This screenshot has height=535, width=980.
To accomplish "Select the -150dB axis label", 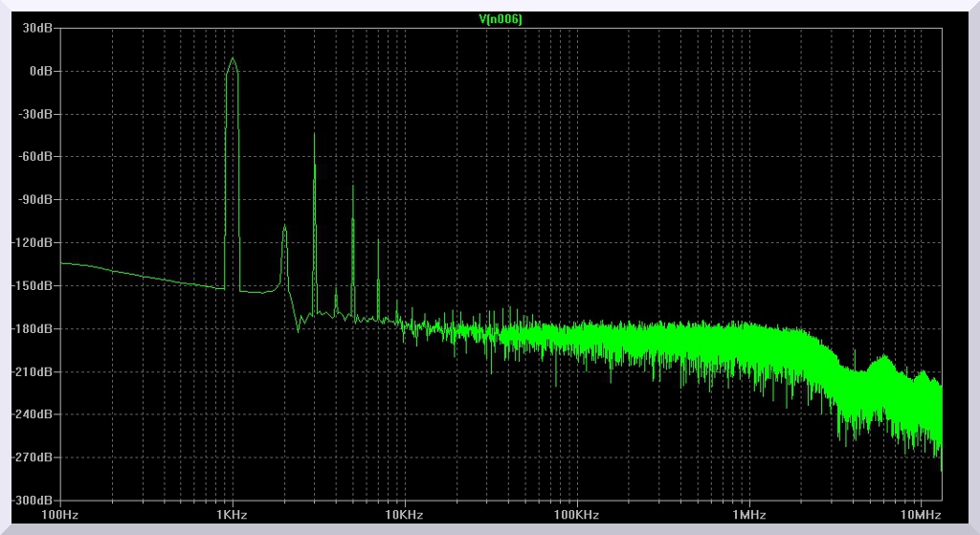I will [33, 286].
